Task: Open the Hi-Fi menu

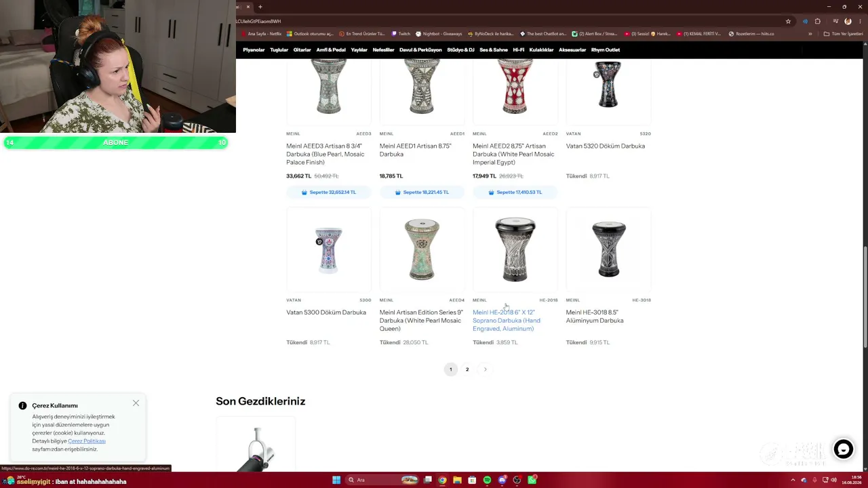Action: click(519, 49)
